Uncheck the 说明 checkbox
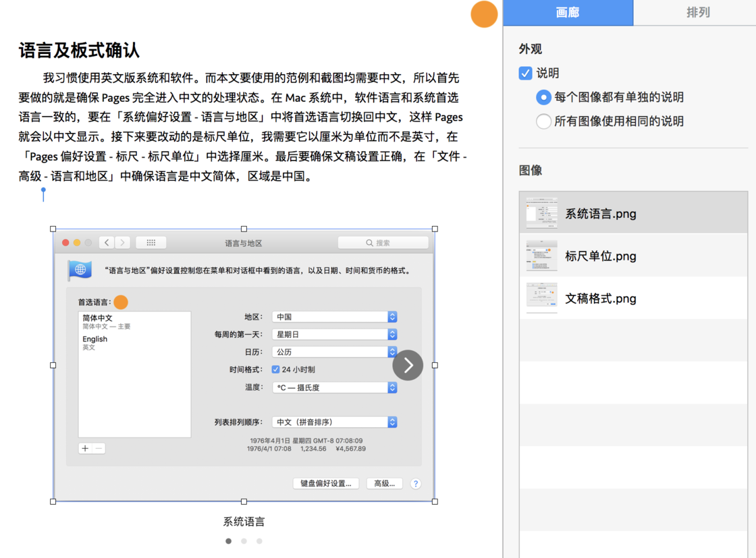Viewport: 756px width, 558px height. pyautogui.click(x=525, y=73)
